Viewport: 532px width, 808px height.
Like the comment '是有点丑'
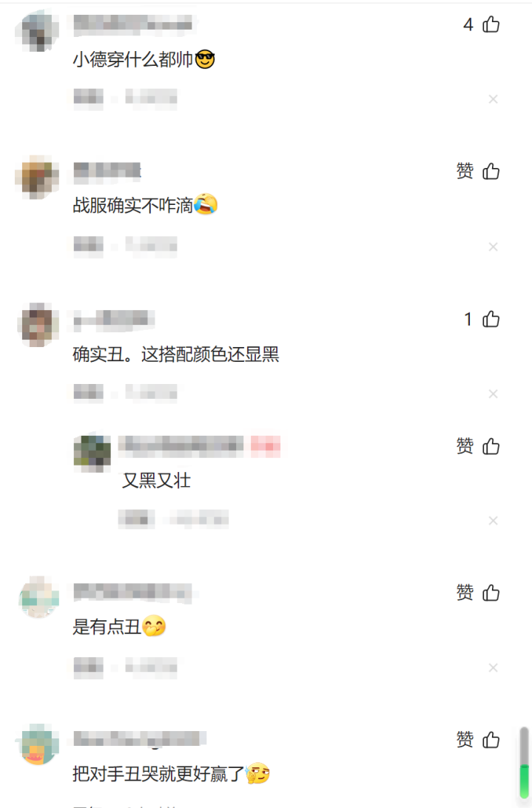click(491, 593)
